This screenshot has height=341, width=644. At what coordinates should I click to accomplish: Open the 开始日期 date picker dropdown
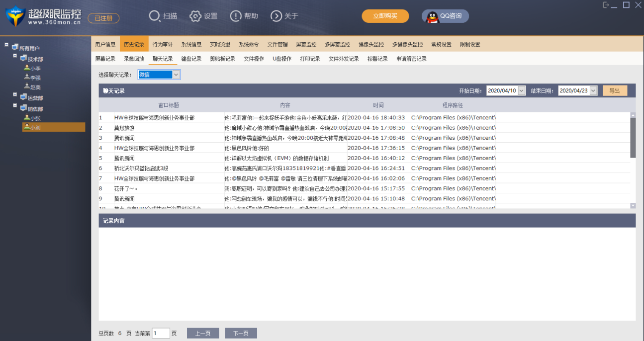[x=521, y=90]
